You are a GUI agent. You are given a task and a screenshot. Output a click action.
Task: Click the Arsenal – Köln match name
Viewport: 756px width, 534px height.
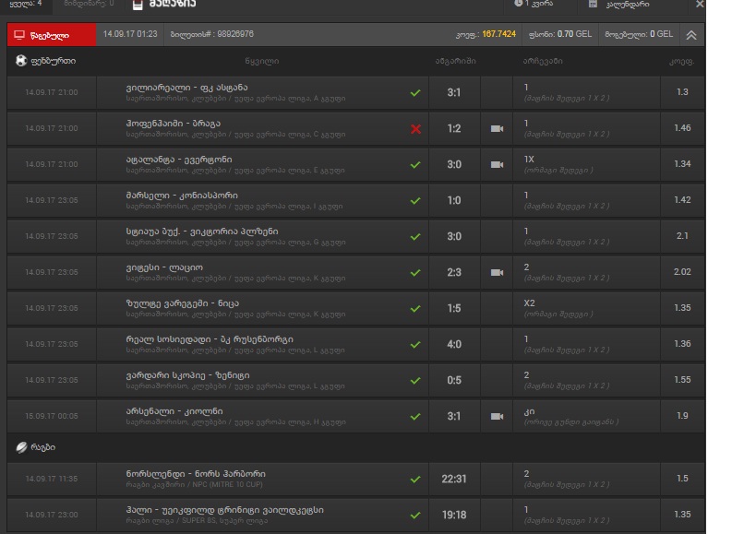(174, 411)
